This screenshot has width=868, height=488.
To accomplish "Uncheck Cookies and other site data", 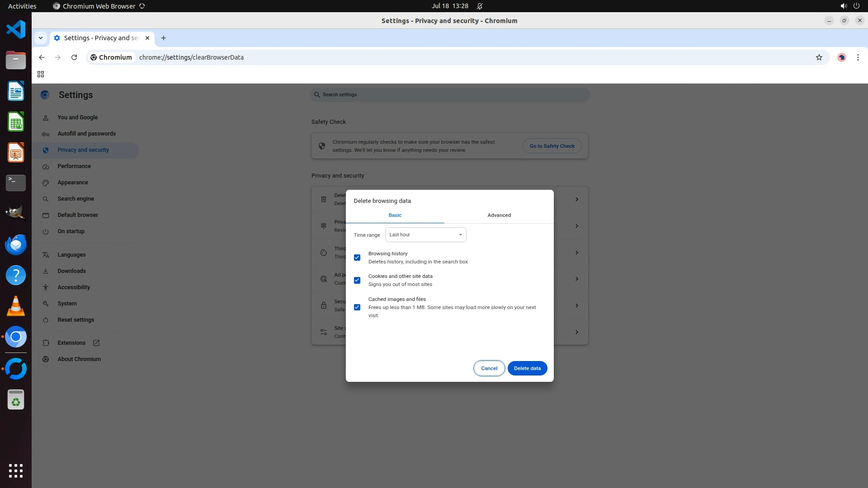I will [x=357, y=280].
